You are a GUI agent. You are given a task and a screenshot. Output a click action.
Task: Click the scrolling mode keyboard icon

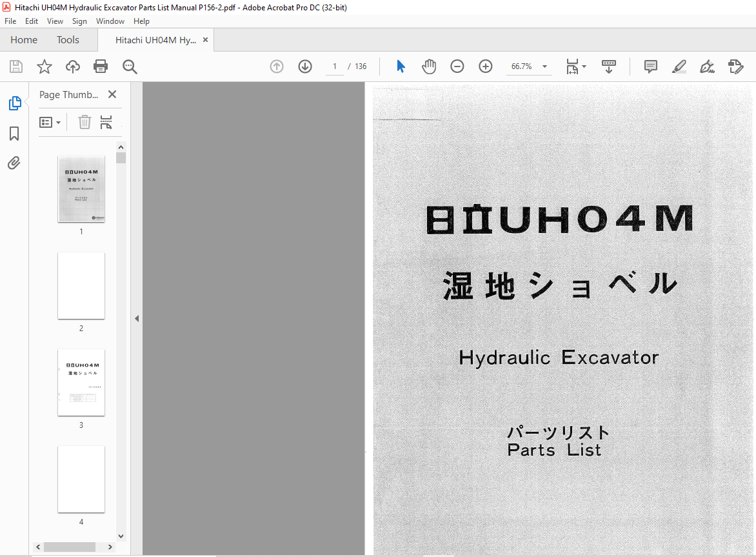click(609, 66)
